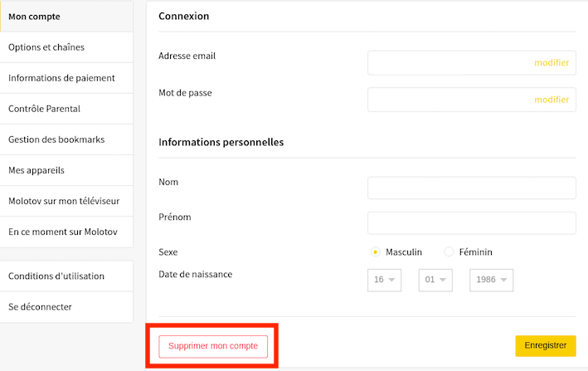Select Contrôle Parental menu entry
588x371 pixels.
coord(66,109)
